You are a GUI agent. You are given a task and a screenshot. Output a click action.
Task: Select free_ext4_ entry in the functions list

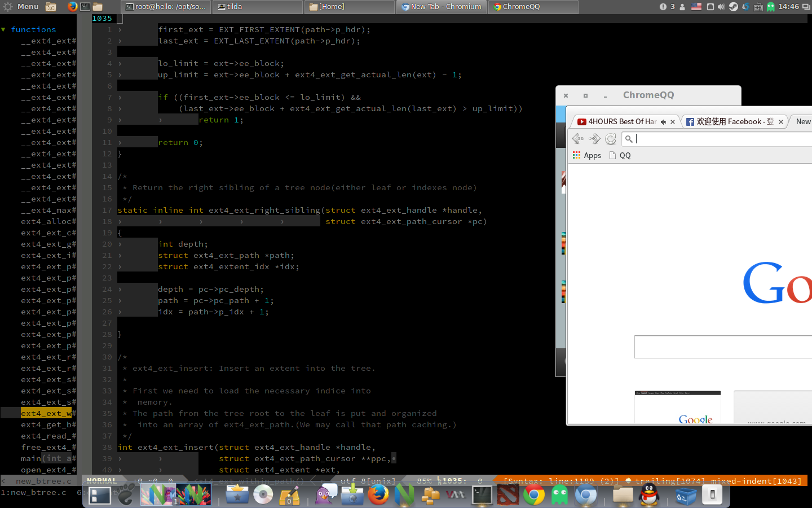point(48,447)
